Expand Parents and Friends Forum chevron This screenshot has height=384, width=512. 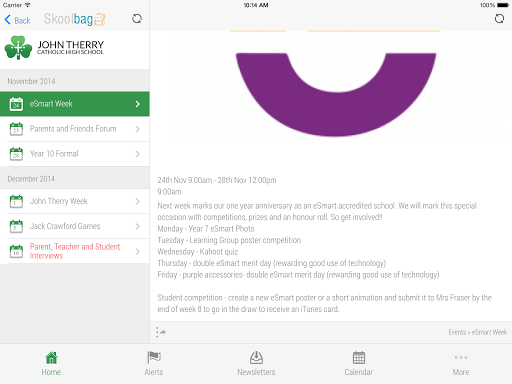(138, 129)
